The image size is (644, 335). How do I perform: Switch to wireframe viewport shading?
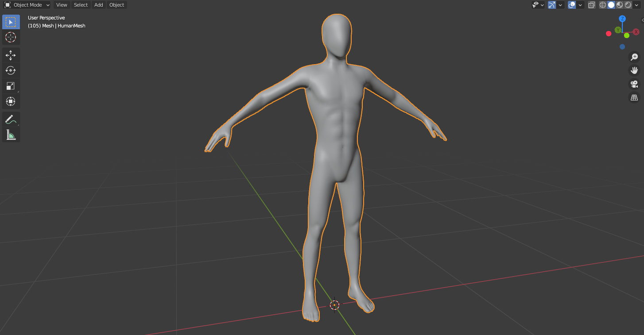(603, 5)
